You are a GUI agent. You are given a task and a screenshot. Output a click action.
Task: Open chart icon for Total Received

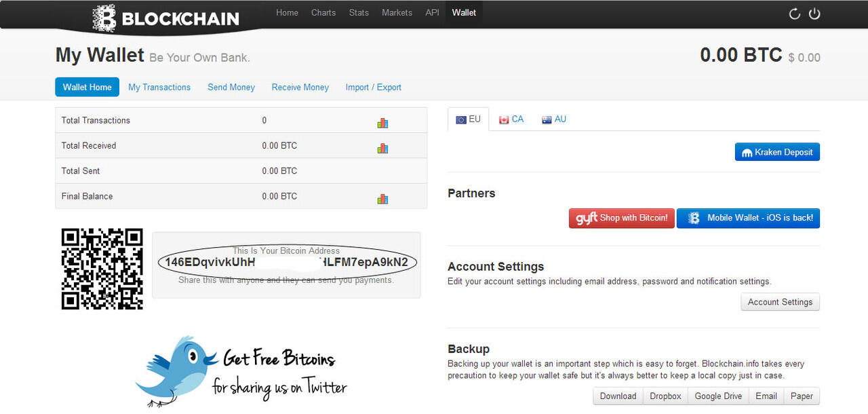point(382,148)
